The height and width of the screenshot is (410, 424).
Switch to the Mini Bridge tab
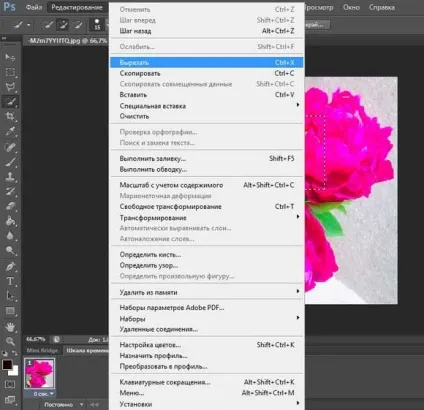point(42,350)
